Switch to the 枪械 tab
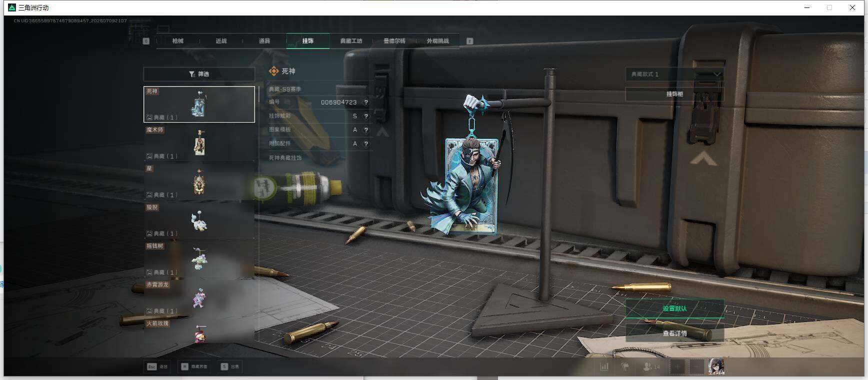The height and width of the screenshot is (380, 868). [x=178, y=41]
